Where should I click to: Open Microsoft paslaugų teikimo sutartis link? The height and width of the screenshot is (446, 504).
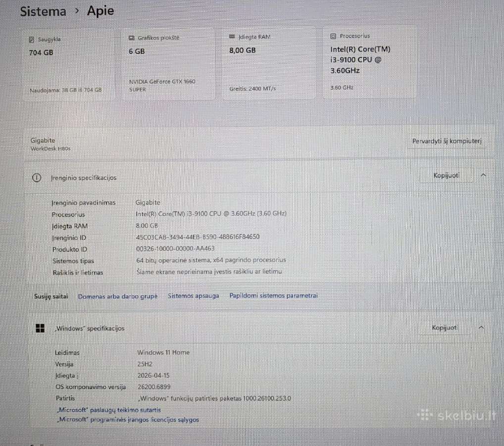[x=108, y=410]
